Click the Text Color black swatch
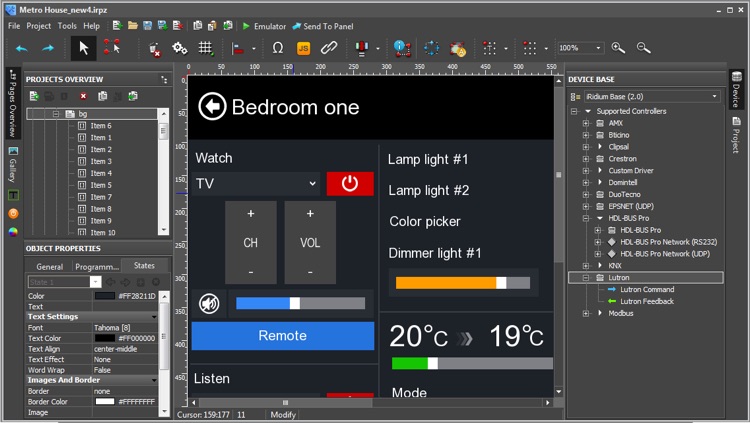This screenshot has height=423, width=750. click(x=104, y=338)
